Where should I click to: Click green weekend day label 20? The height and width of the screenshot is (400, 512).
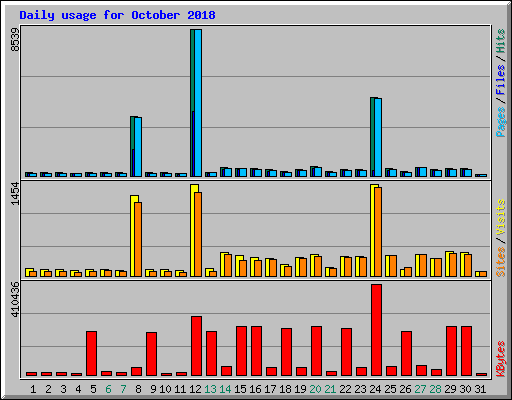[315, 389]
